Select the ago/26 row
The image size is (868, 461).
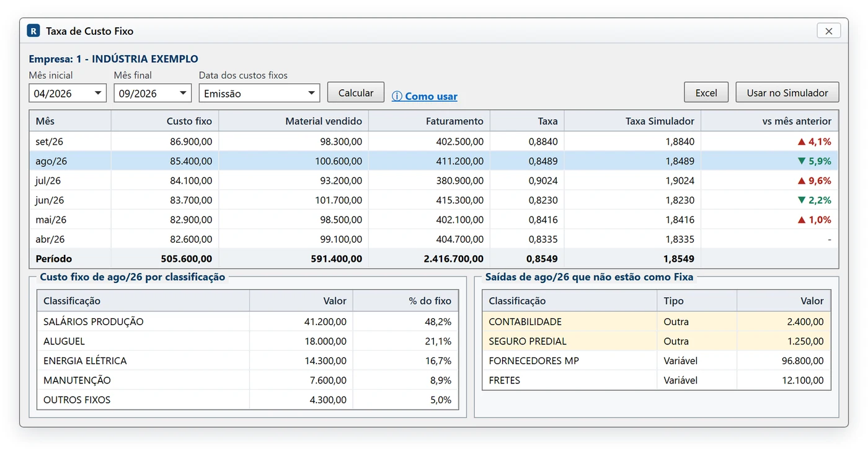(434, 161)
